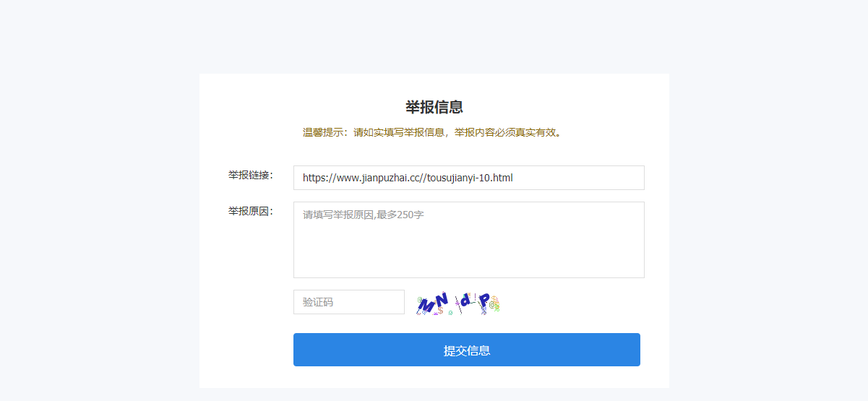Click the 举报原因 label
The height and width of the screenshot is (401, 868).
pyautogui.click(x=251, y=211)
